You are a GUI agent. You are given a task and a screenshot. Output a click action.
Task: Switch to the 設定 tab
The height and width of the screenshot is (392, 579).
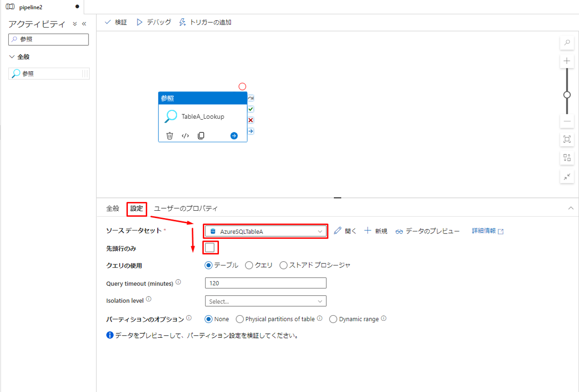[137, 208]
